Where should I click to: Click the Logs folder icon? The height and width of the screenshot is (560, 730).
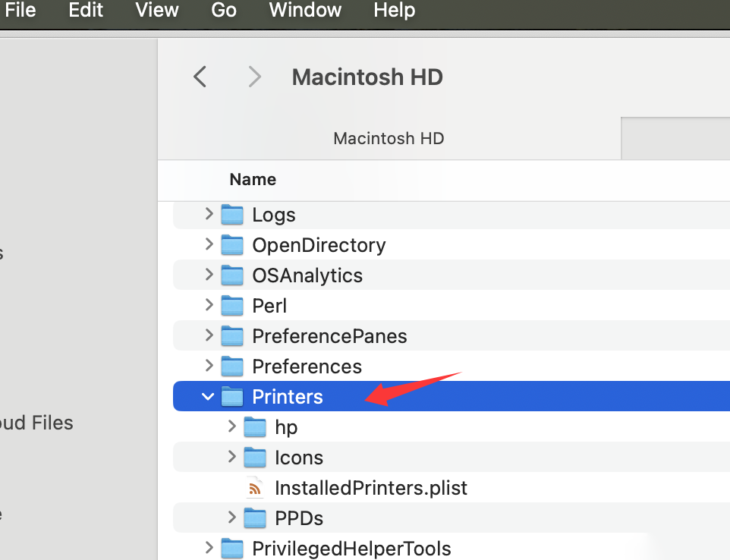pos(232,215)
